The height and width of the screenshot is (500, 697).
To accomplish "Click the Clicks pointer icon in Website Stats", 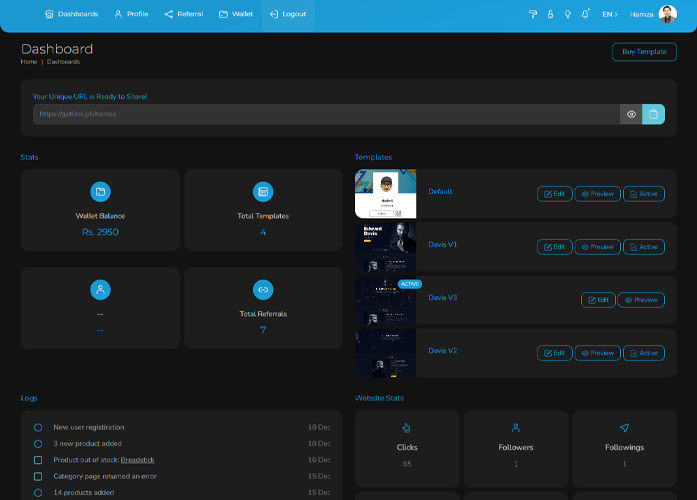I will (x=407, y=428).
